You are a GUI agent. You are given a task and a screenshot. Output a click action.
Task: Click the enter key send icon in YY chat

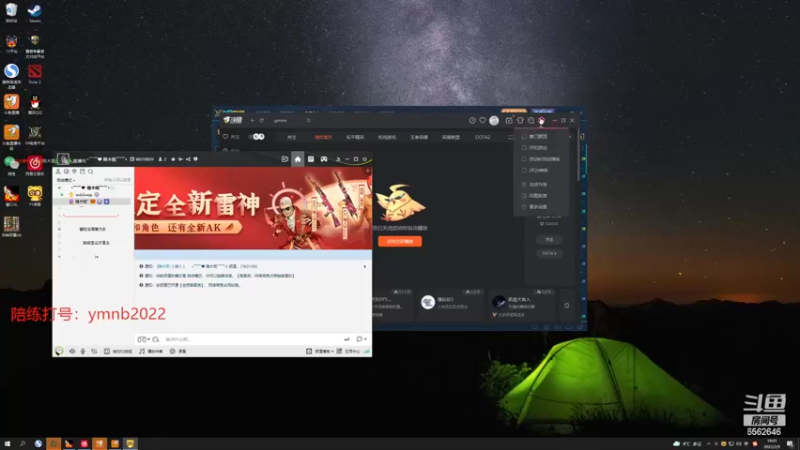(x=347, y=339)
